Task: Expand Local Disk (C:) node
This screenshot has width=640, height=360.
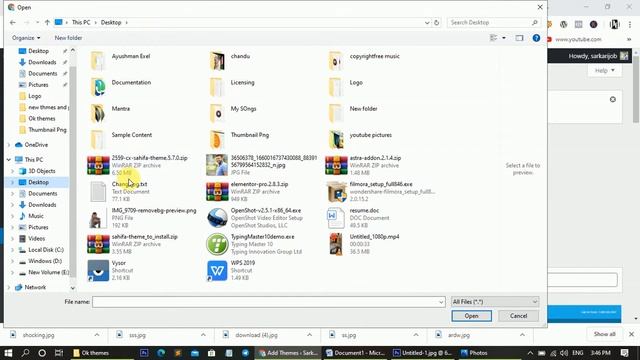Action: [x=13, y=250]
